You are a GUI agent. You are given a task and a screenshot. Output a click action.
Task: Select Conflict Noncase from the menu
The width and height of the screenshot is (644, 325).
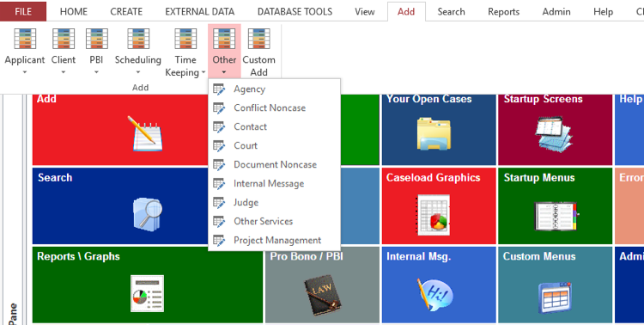click(x=275, y=107)
